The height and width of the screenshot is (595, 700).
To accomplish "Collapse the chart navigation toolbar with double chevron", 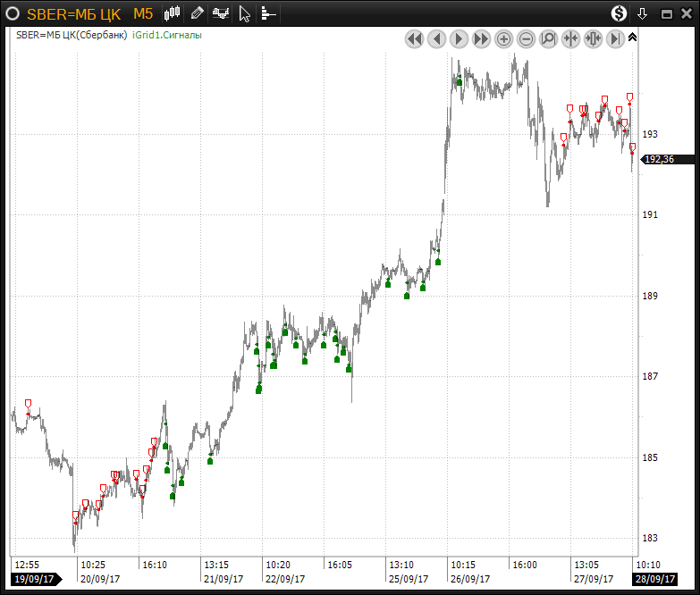I will coord(633,38).
